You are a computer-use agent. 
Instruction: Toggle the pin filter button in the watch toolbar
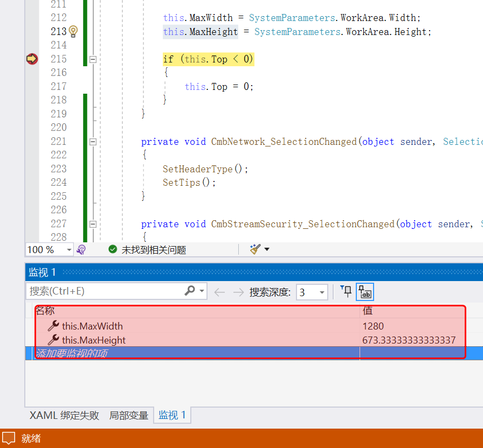tap(346, 292)
